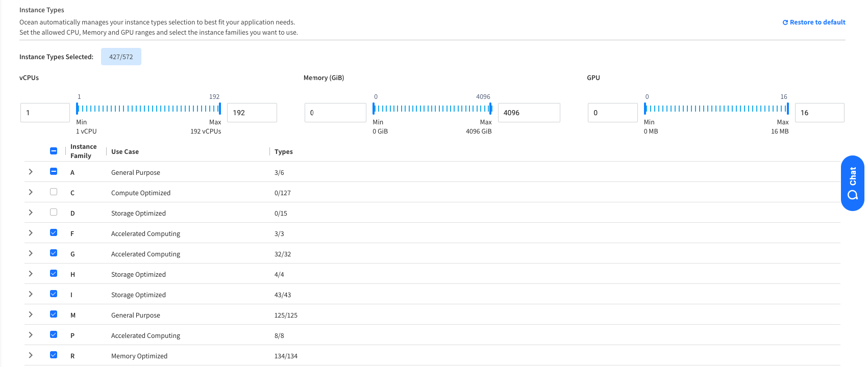The image size is (868, 367).
Task: Expand the P Accelerated Computing row
Action: point(31,335)
